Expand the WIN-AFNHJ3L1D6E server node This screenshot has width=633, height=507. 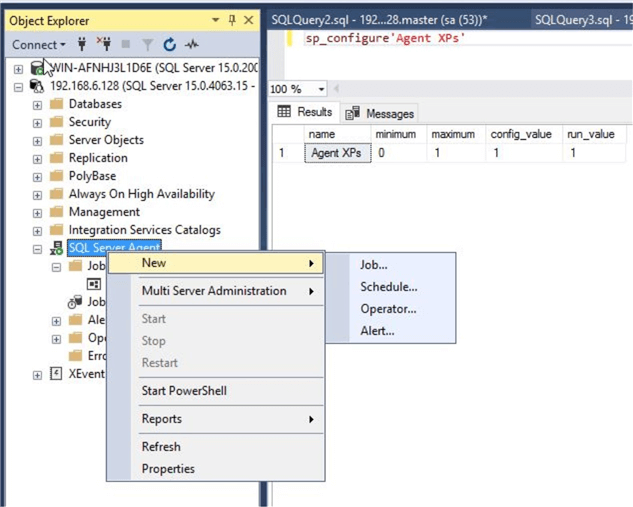point(18,69)
